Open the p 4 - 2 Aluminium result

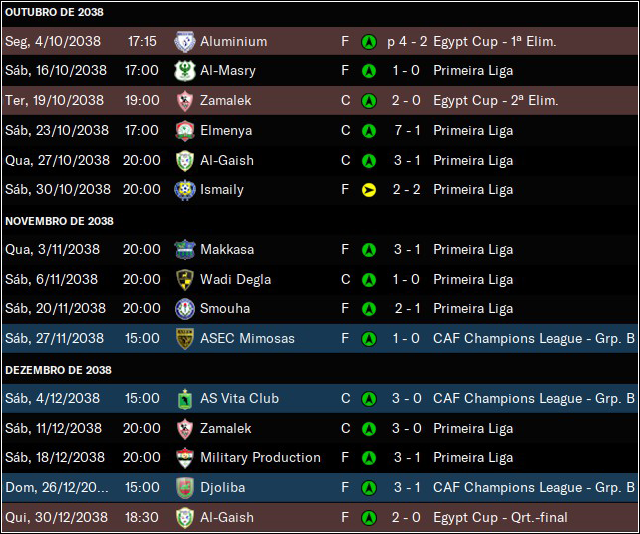(407, 41)
